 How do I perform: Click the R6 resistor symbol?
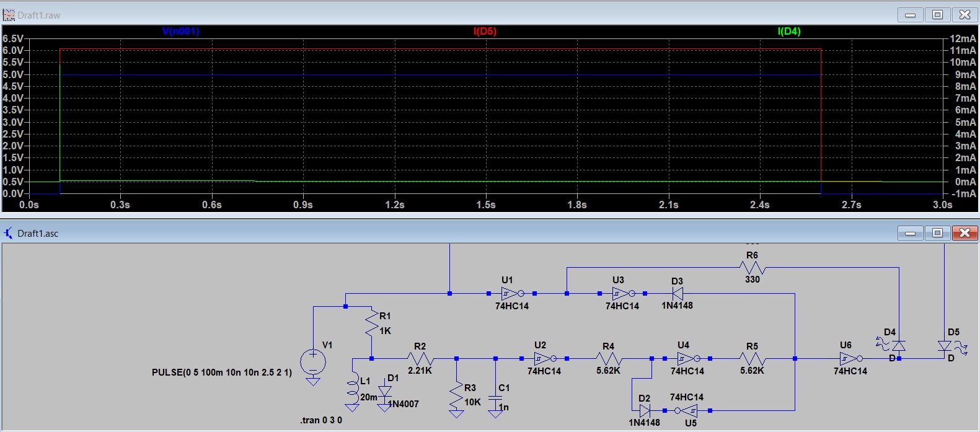[752, 268]
